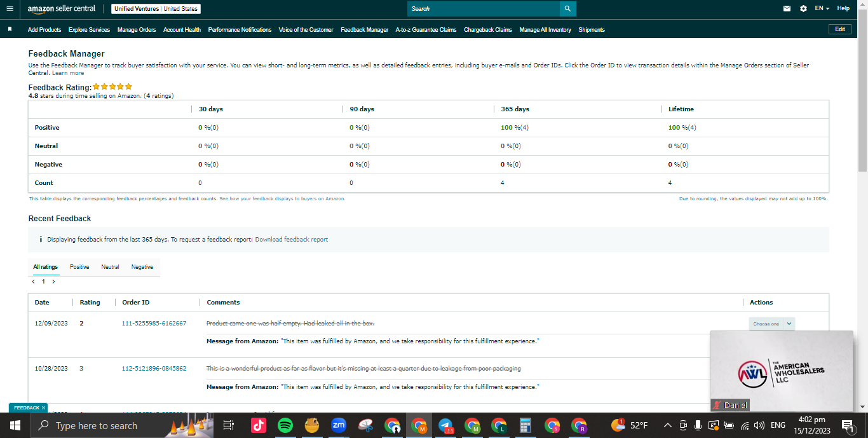Click the magnifier search button
868x438 pixels.
[x=568, y=9]
